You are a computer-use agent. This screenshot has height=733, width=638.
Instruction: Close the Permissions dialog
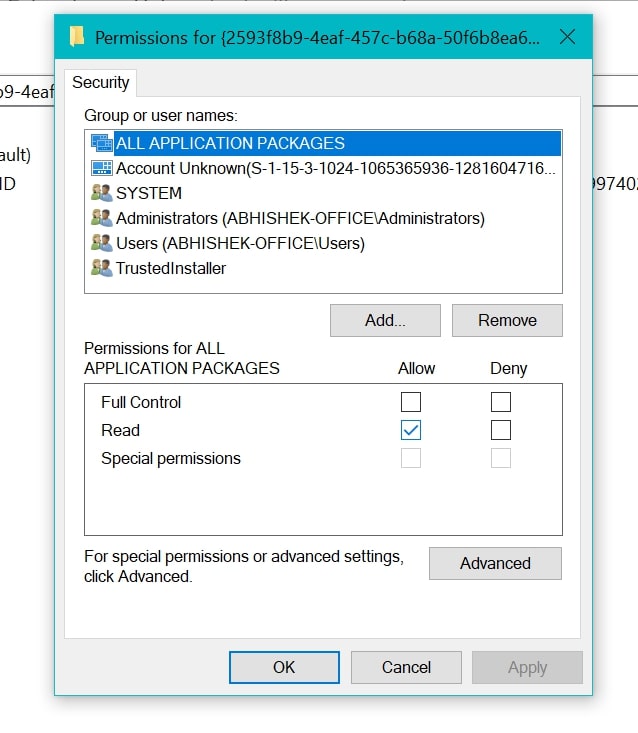pos(567,37)
